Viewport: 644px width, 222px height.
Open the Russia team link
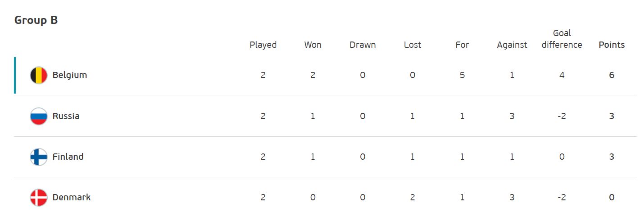(66, 116)
